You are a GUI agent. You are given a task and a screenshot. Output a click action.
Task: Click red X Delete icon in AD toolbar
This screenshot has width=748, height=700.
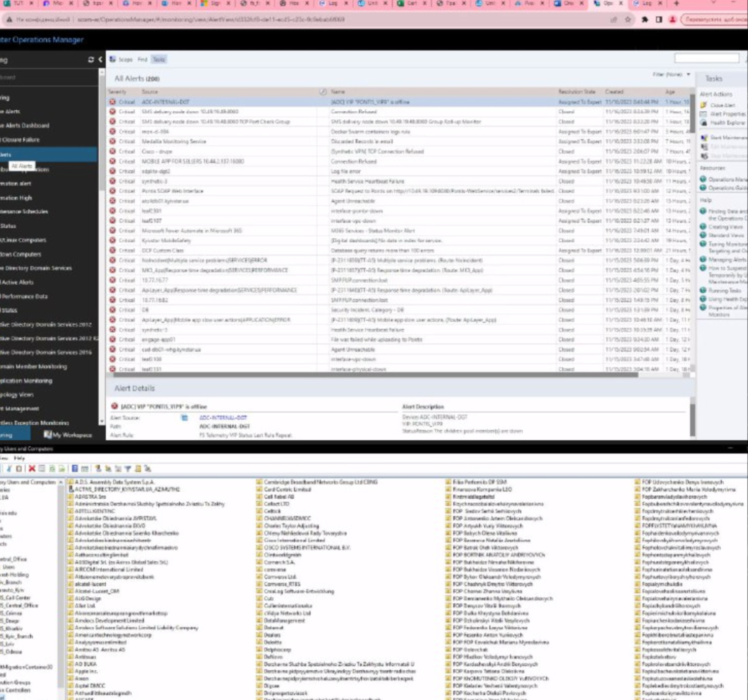[x=32, y=469]
